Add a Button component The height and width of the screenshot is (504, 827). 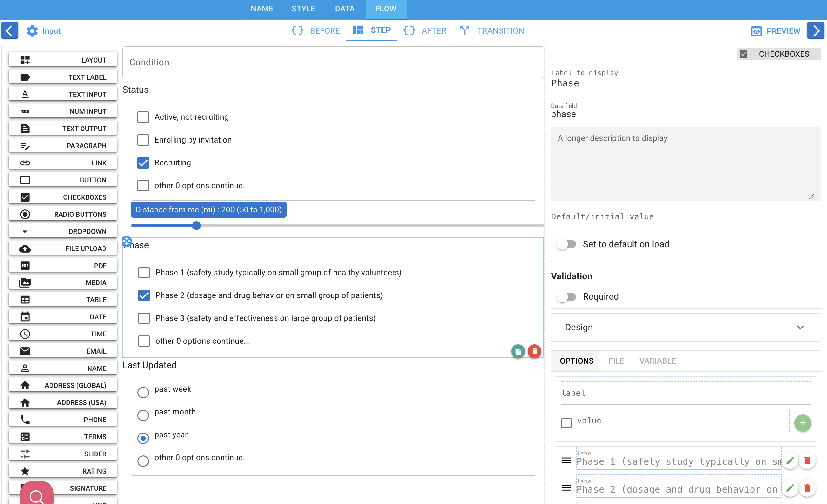coord(63,180)
